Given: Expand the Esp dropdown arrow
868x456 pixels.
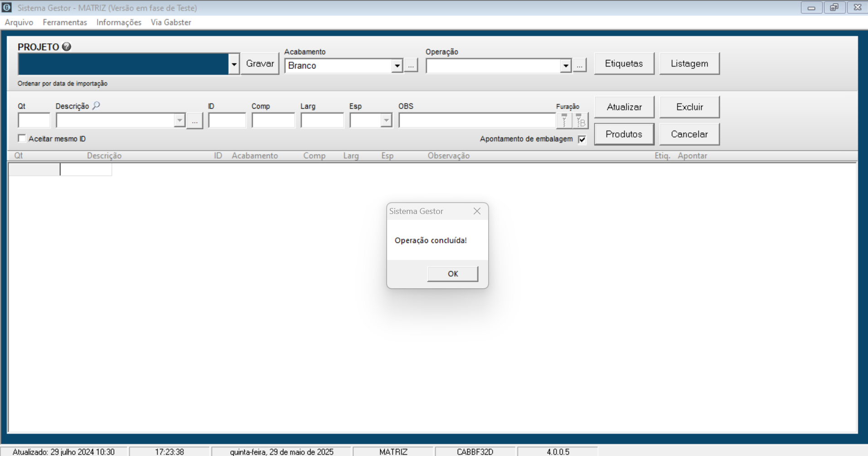Looking at the screenshot, I should (386, 121).
